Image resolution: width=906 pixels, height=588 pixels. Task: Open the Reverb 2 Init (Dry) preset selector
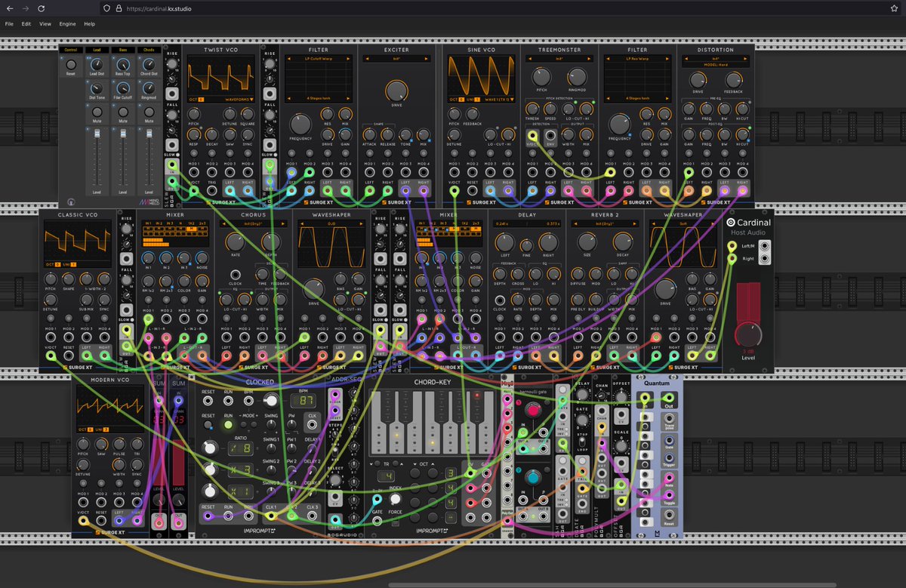point(604,224)
